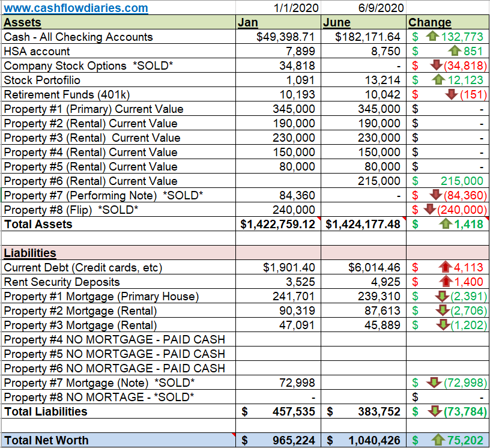Click down arrow in Property #1 Mortgage row
The width and height of the screenshot is (490, 448).
pos(442,295)
